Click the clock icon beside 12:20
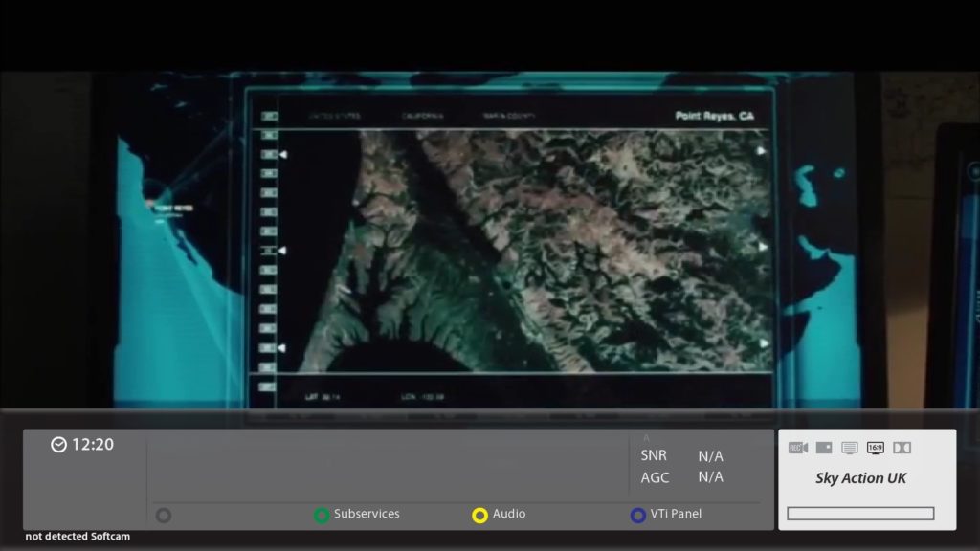980x551 pixels. pos(58,445)
